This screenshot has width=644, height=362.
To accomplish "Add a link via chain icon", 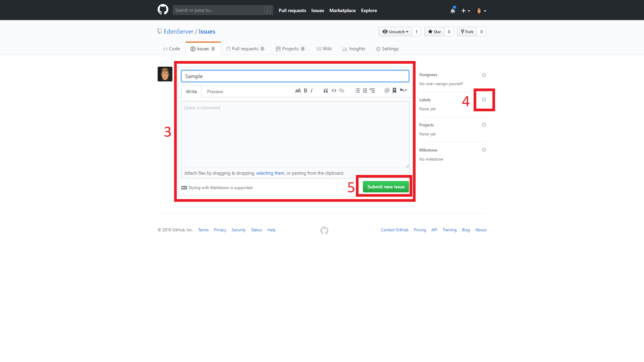I will coord(341,90).
